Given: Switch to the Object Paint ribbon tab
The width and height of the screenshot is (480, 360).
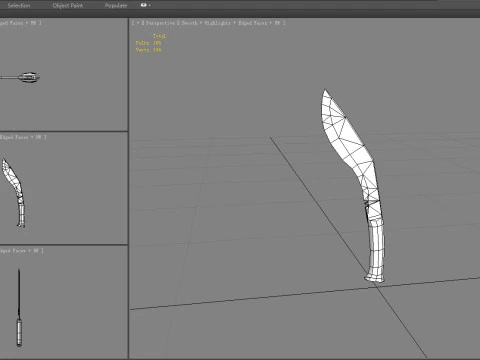Looking at the screenshot, I should coord(68,5).
